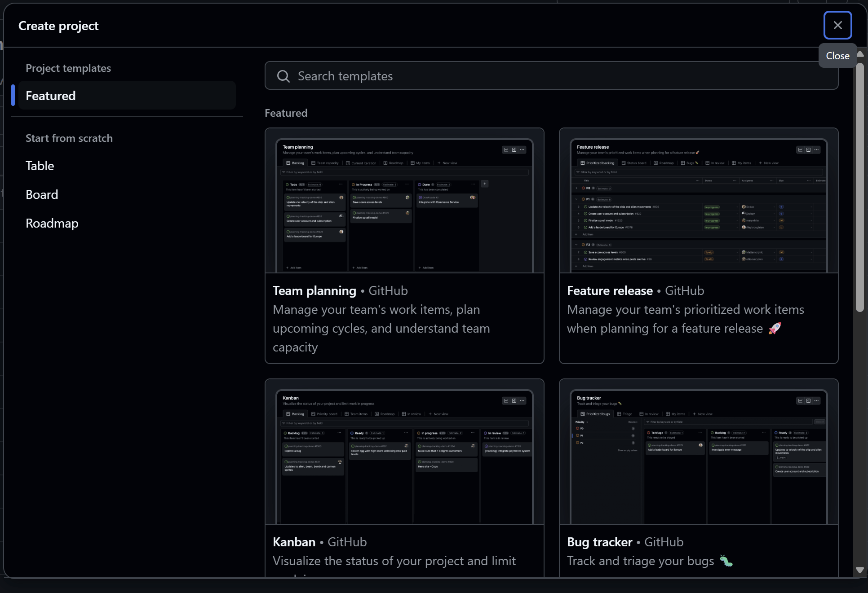Click the search magnifier icon
This screenshot has width=868, height=593.
click(x=283, y=76)
